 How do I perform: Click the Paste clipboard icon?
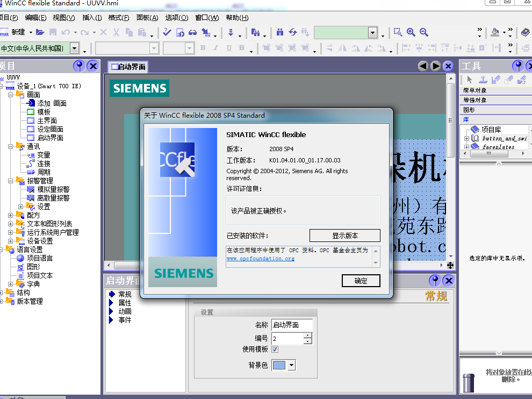pos(142,32)
